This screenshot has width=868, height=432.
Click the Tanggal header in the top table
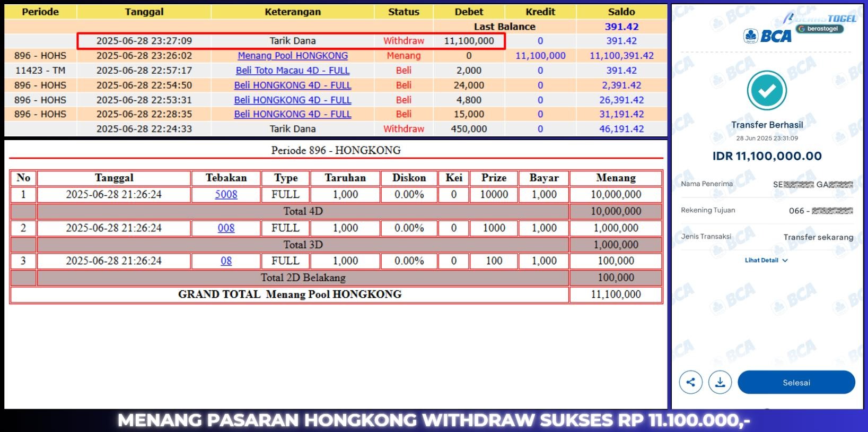[x=144, y=12]
